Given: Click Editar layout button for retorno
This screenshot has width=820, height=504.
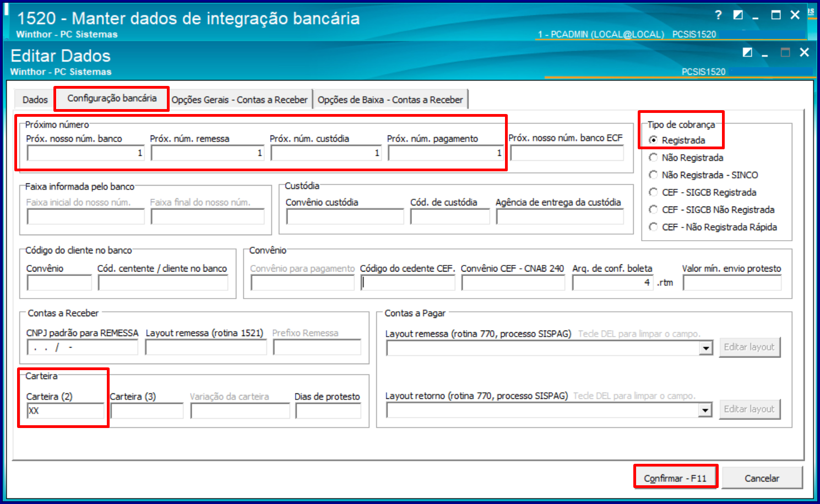Looking at the screenshot, I should click(750, 409).
